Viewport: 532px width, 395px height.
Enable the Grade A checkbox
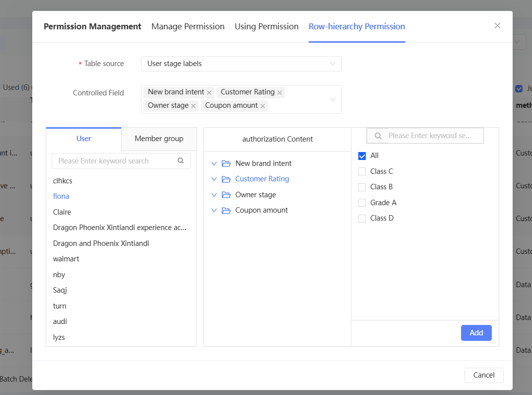point(362,203)
